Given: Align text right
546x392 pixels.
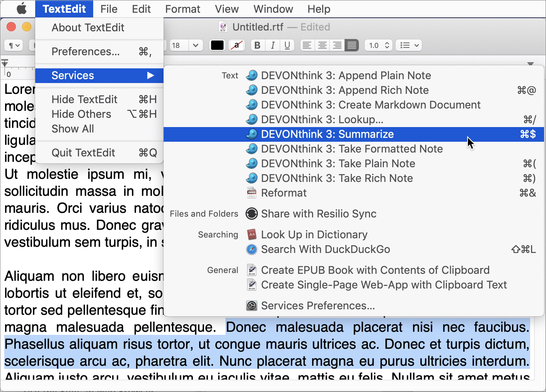Looking at the screenshot, I should coord(337,45).
